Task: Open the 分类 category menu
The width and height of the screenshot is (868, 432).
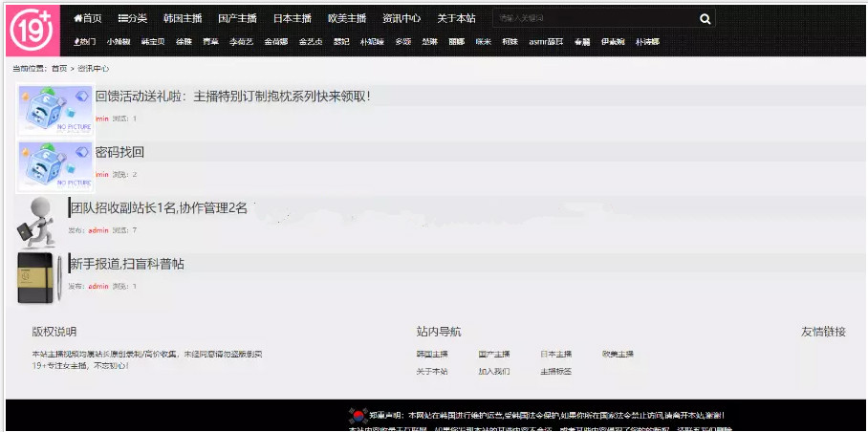Action: 133,18
